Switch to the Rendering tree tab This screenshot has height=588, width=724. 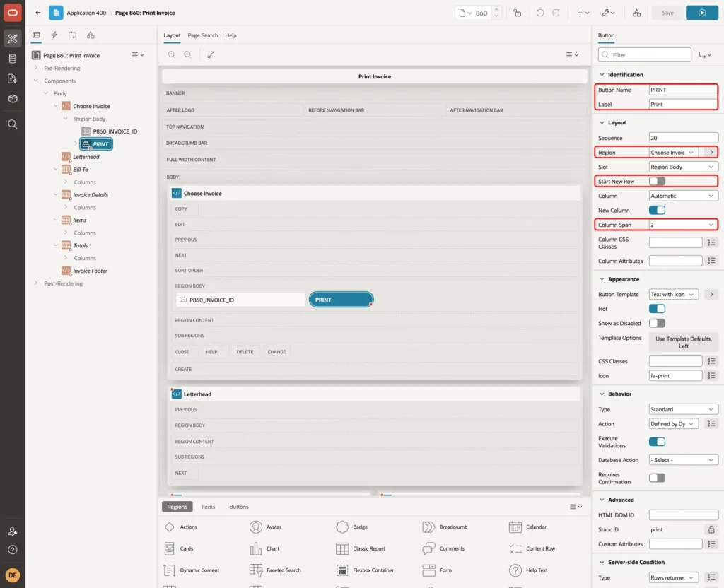click(36, 35)
